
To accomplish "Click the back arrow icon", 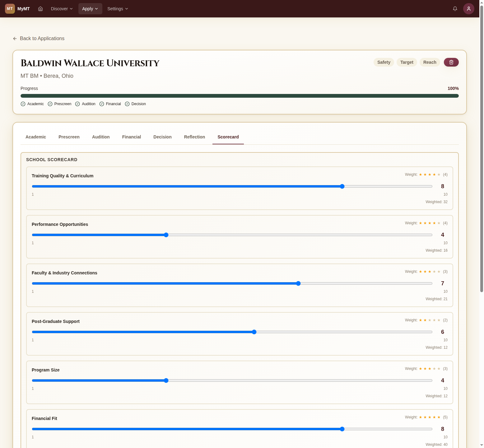I will click(x=15, y=39).
